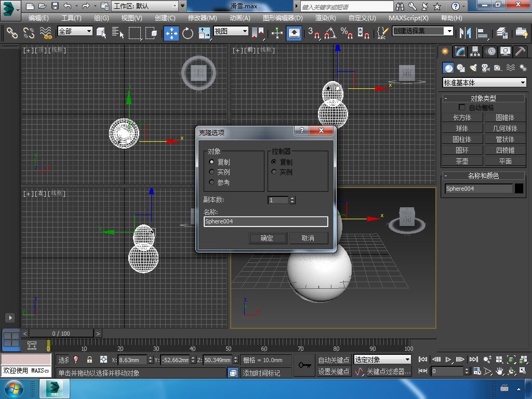This screenshot has width=532, height=399.
Task: Switch to the Motion panel tab
Action: point(490,51)
